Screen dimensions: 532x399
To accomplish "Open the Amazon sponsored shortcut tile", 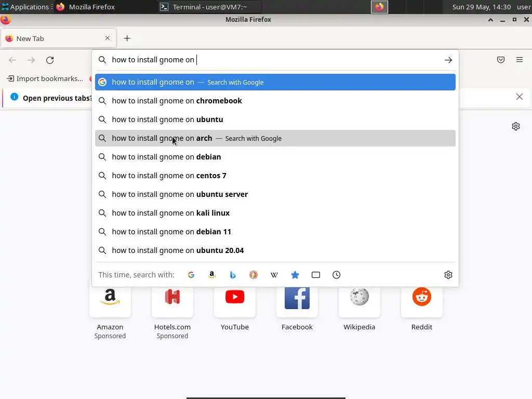I will tap(110, 302).
